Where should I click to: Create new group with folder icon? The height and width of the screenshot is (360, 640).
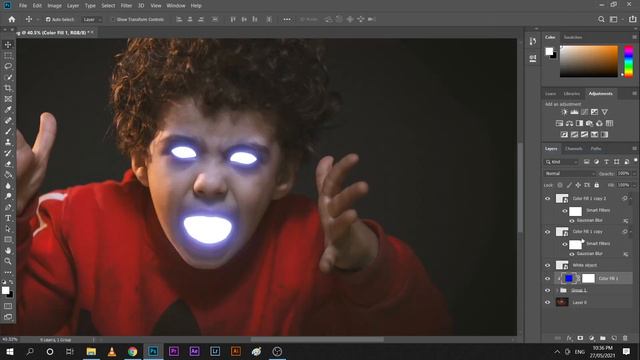(602, 338)
